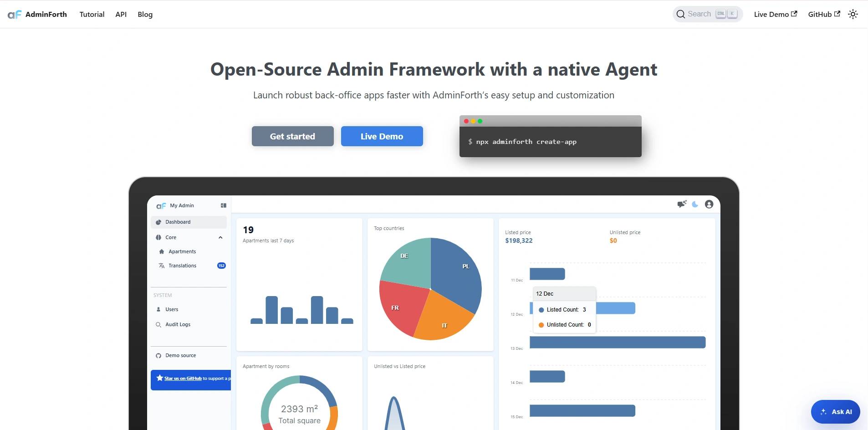Click the chat sparkle icon in the dashboard header

tap(681, 204)
